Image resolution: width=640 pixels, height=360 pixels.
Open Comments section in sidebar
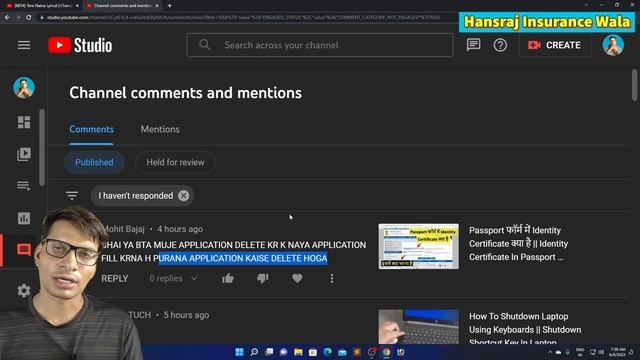tap(24, 249)
